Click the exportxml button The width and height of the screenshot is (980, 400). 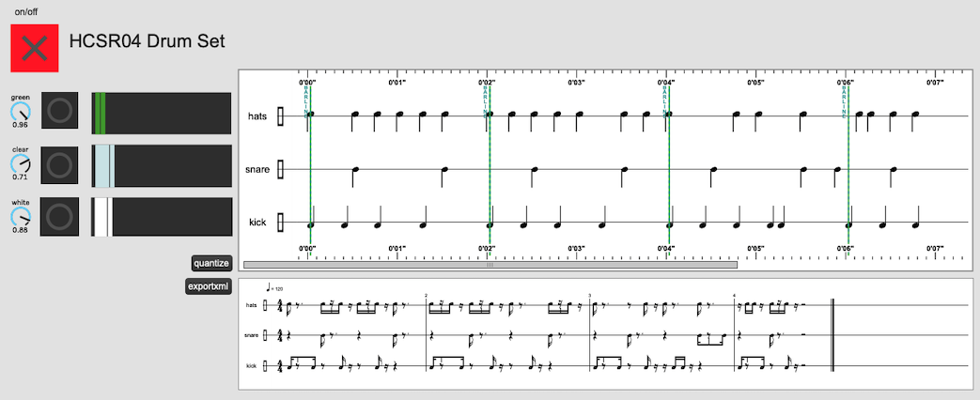(x=209, y=287)
